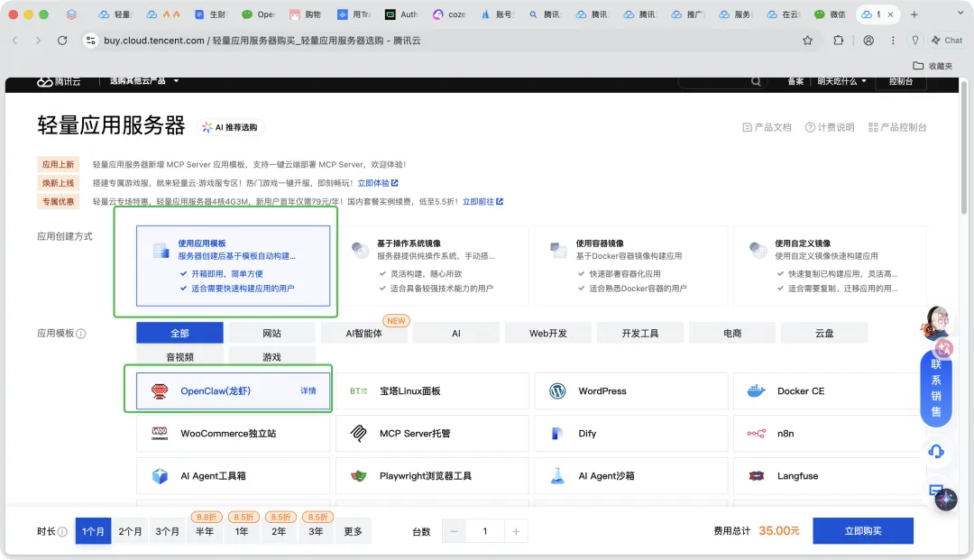Click the WooCommerce logo icon
The height and width of the screenshot is (560, 974).
coord(160,434)
